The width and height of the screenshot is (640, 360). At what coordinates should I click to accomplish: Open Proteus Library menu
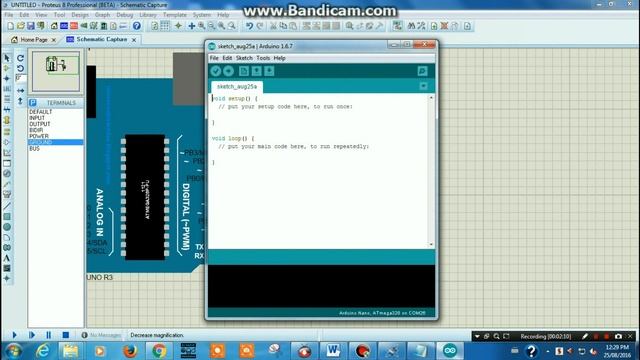pyautogui.click(x=148, y=15)
